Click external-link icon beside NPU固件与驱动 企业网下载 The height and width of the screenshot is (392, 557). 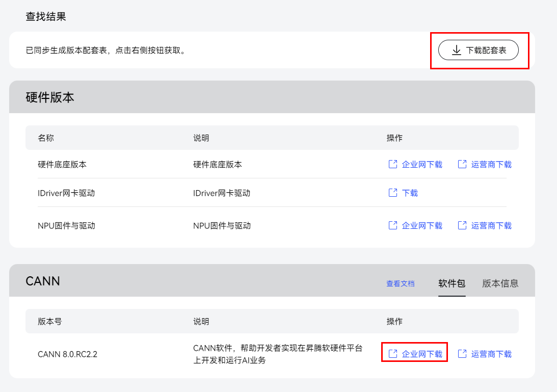[393, 225]
